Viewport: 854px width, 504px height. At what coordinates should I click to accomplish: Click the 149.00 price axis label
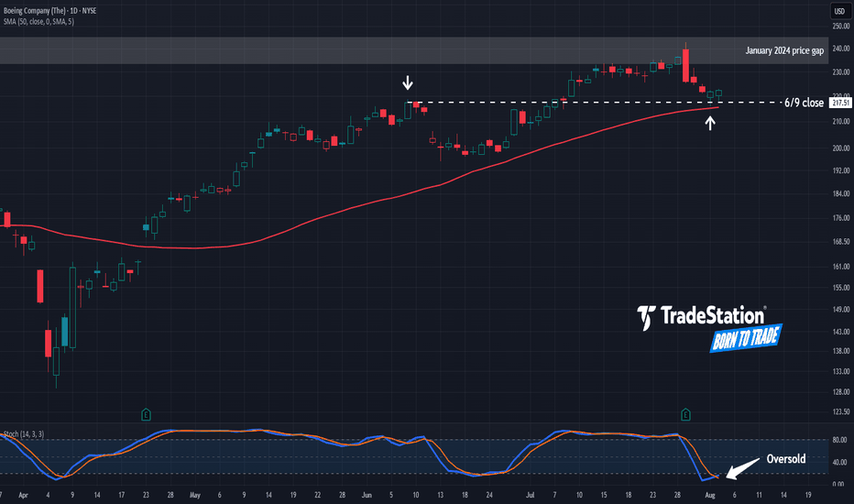click(841, 310)
